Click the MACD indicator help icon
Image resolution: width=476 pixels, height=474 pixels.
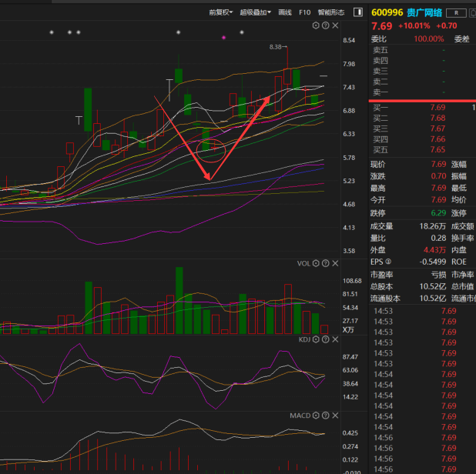(326, 416)
